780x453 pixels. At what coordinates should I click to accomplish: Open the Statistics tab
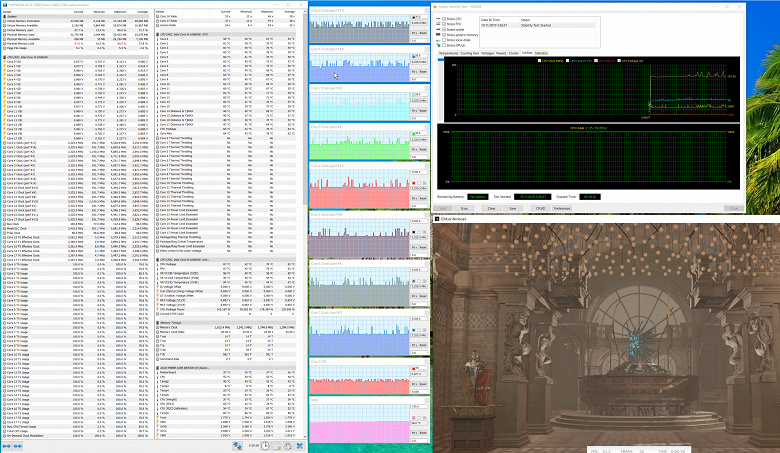(541, 52)
